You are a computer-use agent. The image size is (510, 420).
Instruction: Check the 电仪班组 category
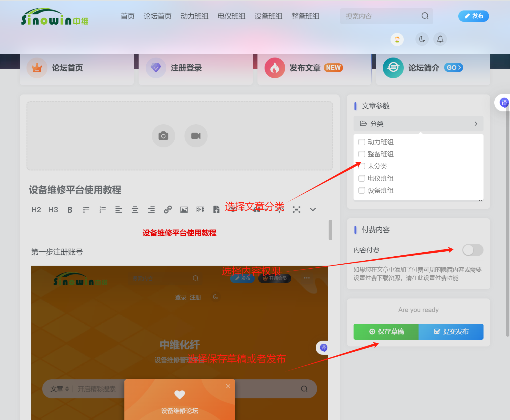[362, 178]
